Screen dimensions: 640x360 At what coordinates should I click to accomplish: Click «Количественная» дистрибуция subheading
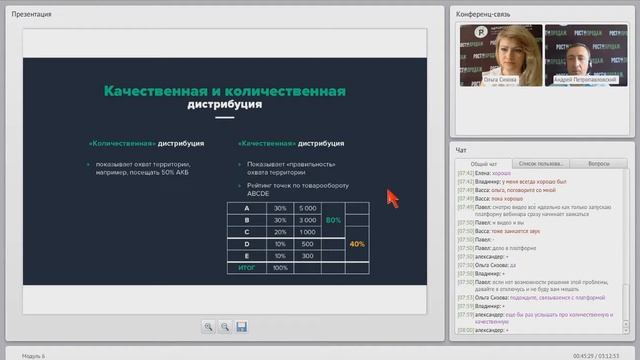coord(147,143)
